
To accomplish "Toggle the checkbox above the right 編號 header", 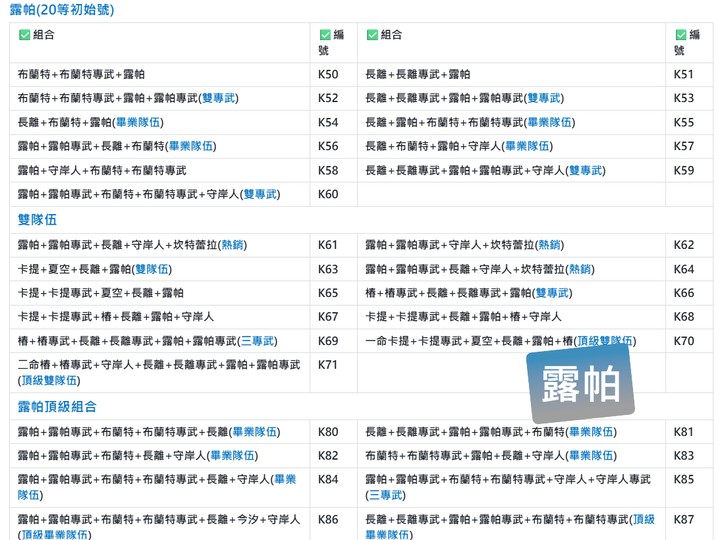I will (x=681, y=35).
